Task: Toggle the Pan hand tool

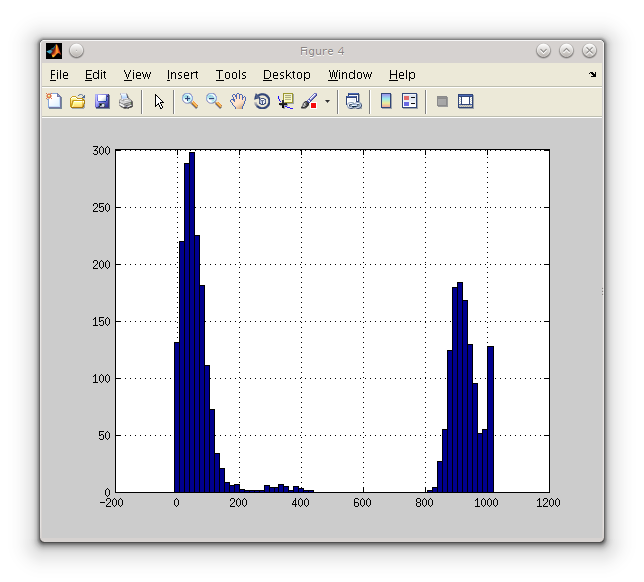Action: 238,101
